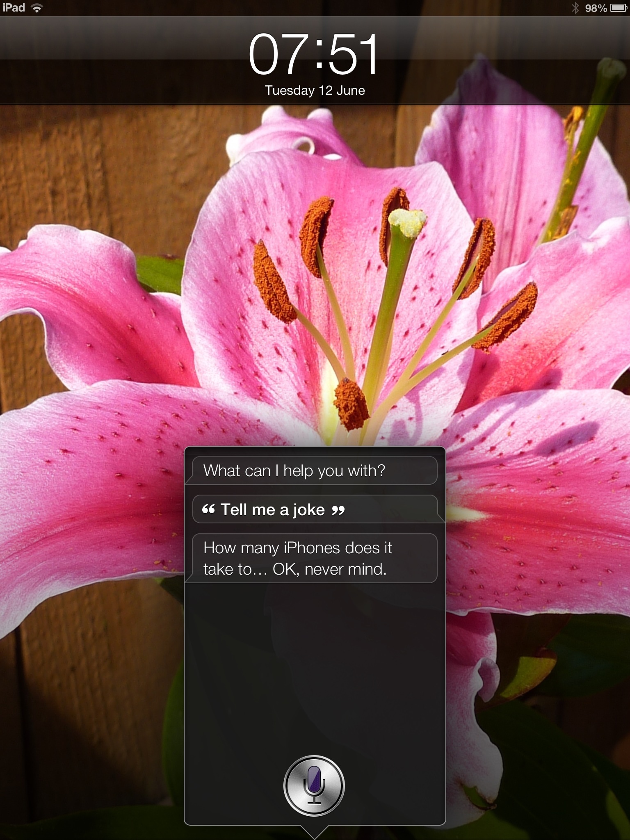Screen dimensions: 630x840
Task: Tap the 98% battery percentage
Action: tap(596, 8)
